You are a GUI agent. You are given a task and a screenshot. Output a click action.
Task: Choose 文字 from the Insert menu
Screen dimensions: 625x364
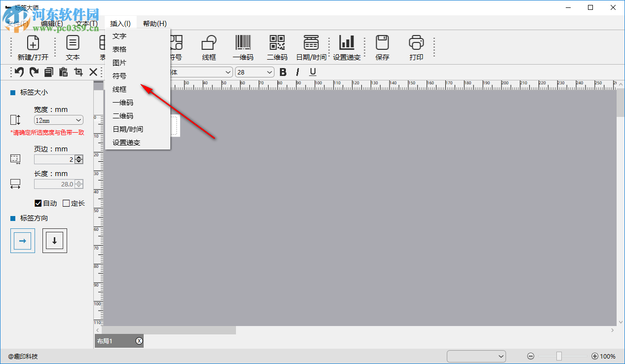point(138,36)
